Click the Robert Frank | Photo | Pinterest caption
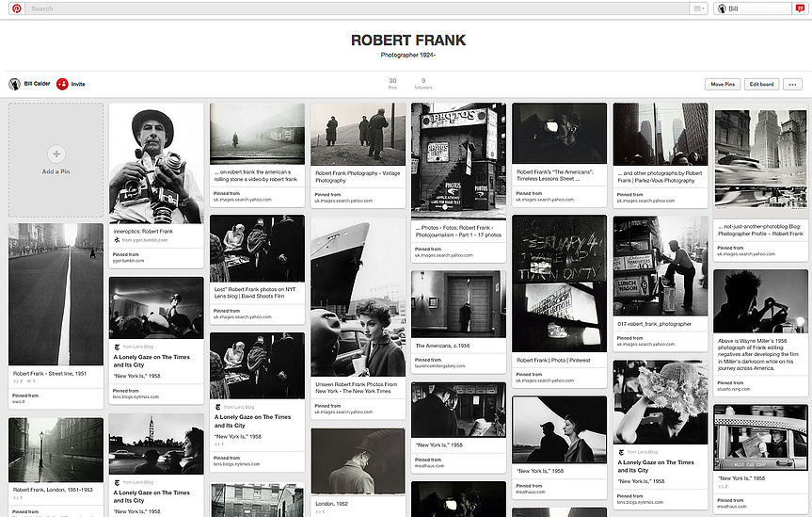The height and width of the screenshot is (517, 812). click(x=553, y=360)
